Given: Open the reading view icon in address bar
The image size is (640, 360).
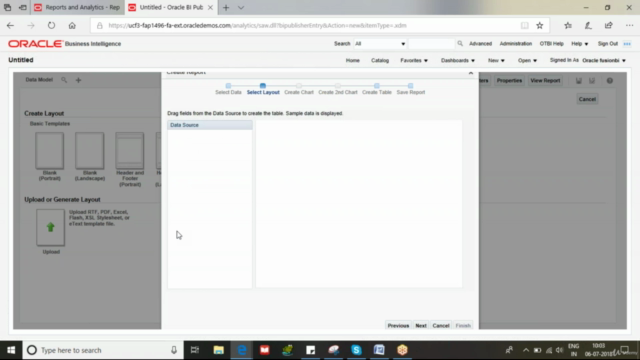Looking at the screenshot, I should tap(524, 25).
